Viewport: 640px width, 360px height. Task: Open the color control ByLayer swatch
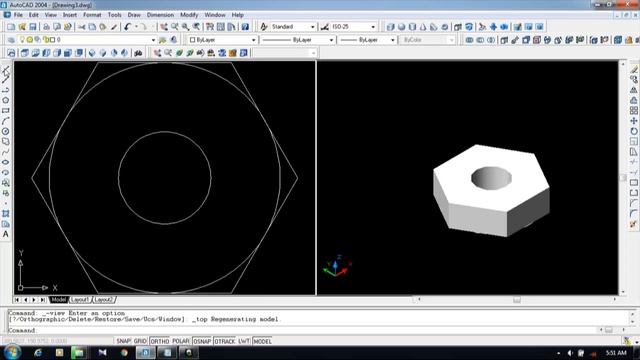(x=193, y=40)
